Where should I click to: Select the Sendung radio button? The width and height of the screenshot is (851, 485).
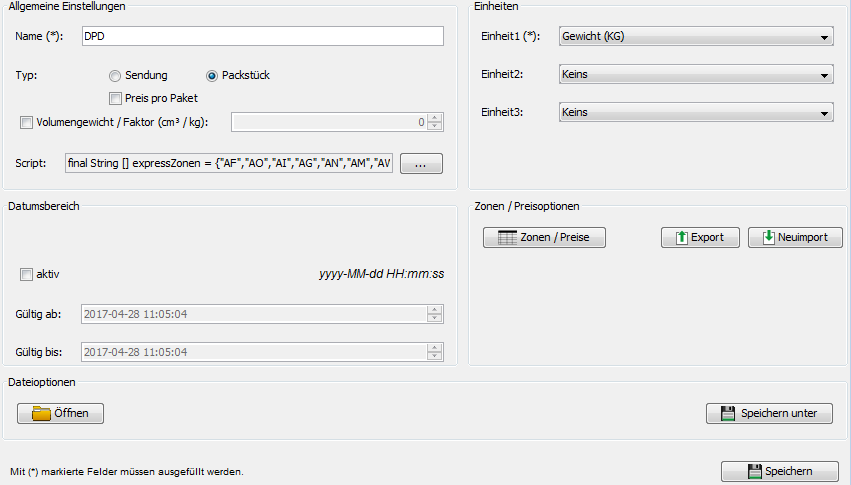pos(115,75)
